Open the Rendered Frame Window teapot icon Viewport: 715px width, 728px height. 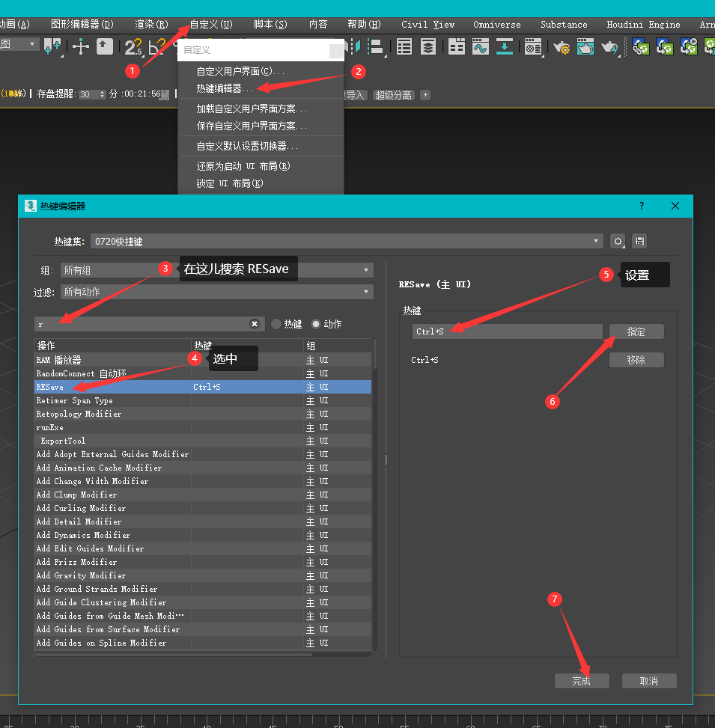pos(585,46)
